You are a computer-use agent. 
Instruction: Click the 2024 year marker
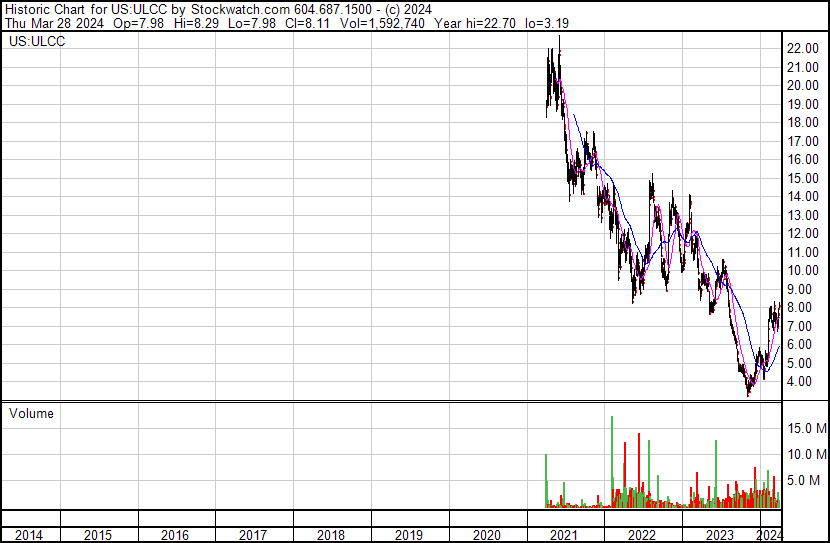click(x=770, y=535)
